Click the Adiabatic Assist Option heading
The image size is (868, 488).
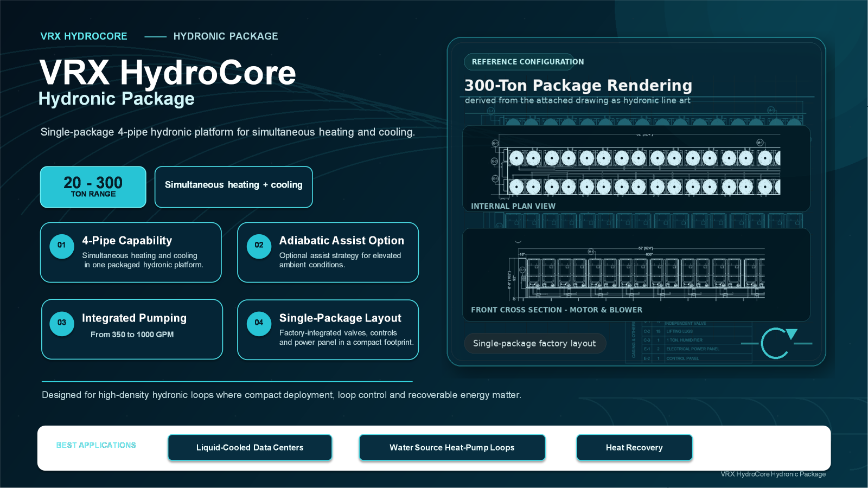point(342,241)
